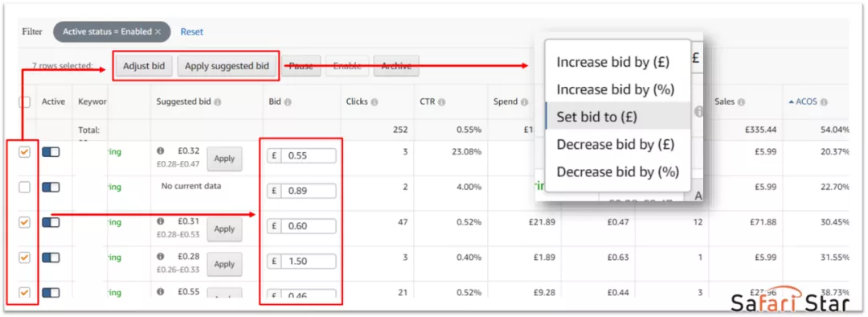Click the total clicks value 252
The height and width of the screenshot is (317, 868).
pyautogui.click(x=400, y=130)
